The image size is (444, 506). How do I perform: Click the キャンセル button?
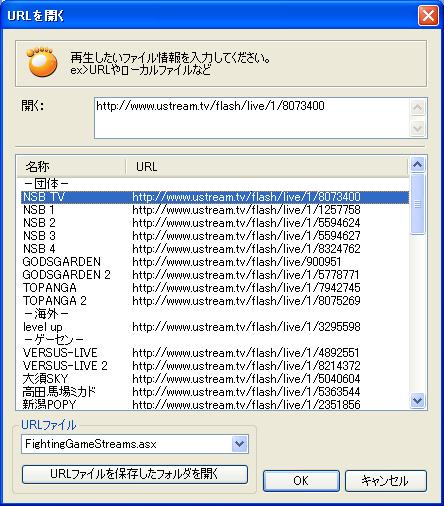point(386,480)
